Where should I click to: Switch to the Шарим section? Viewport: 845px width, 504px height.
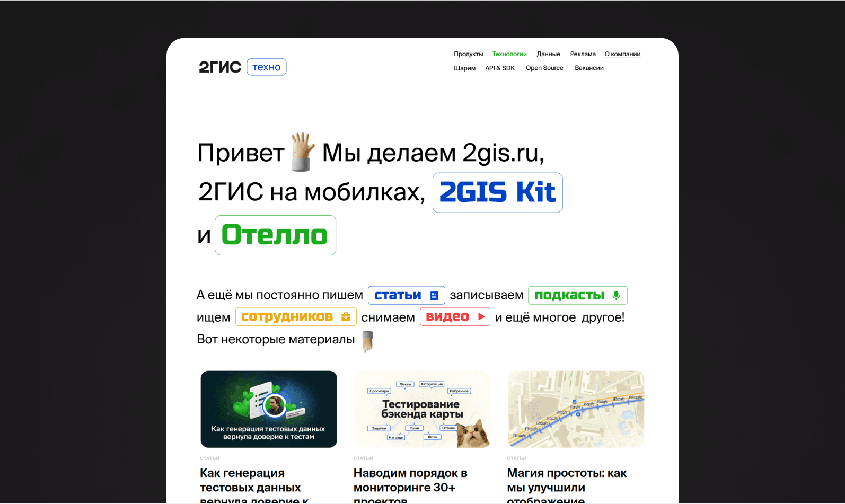464,68
